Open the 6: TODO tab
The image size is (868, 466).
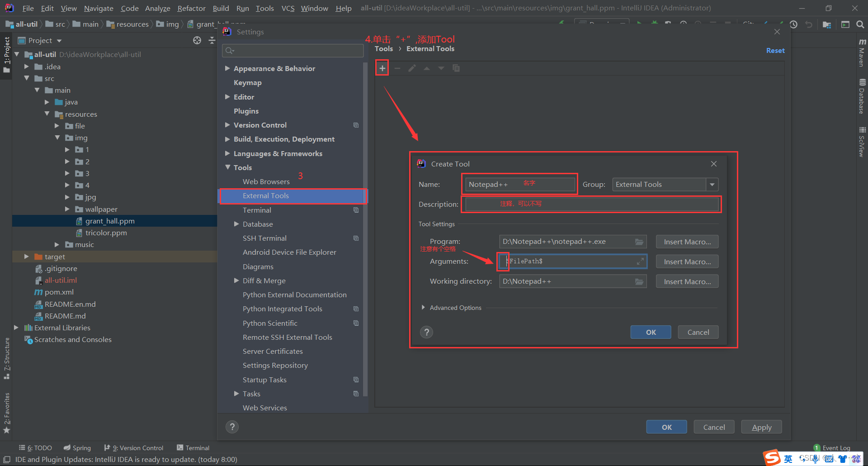click(x=35, y=448)
